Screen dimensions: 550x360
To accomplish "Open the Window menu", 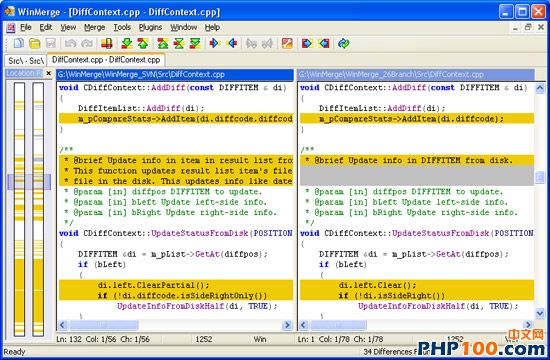I will 183,27.
